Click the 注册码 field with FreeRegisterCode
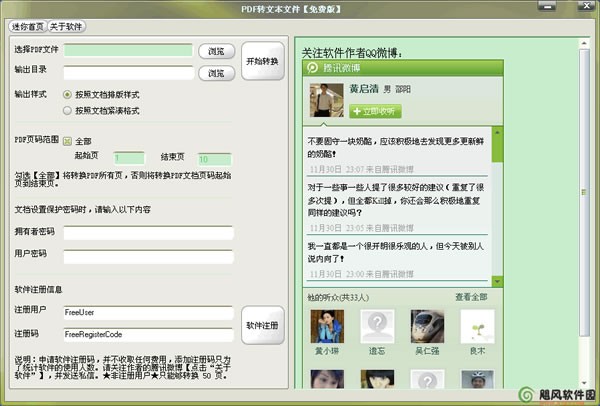 click(148, 335)
